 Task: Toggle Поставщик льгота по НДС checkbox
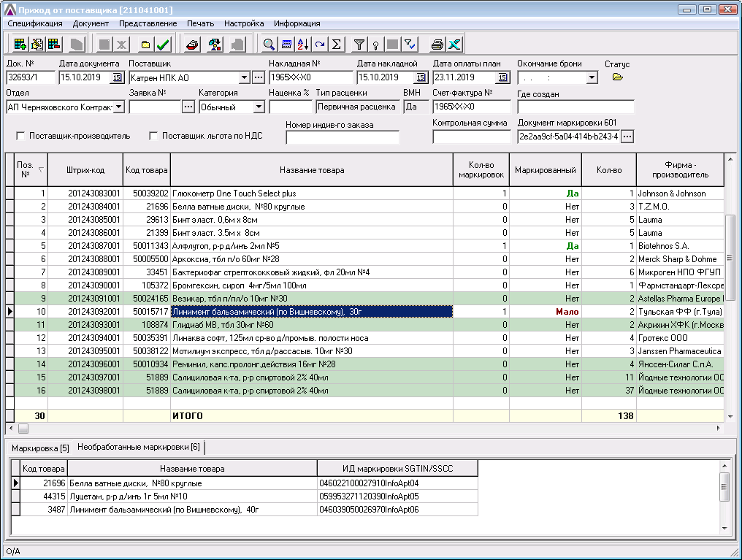click(x=153, y=136)
